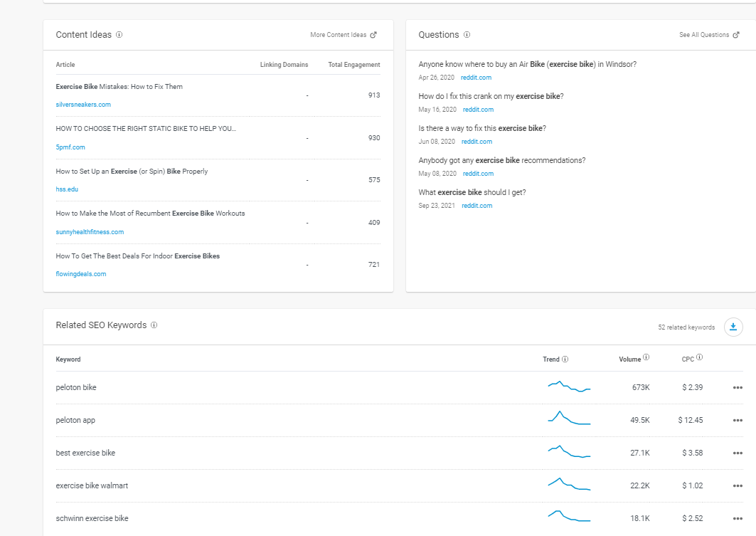Open the sunnyhealthfitness.com link
The width and height of the screenshot is (756, 536).
point(90,232)
